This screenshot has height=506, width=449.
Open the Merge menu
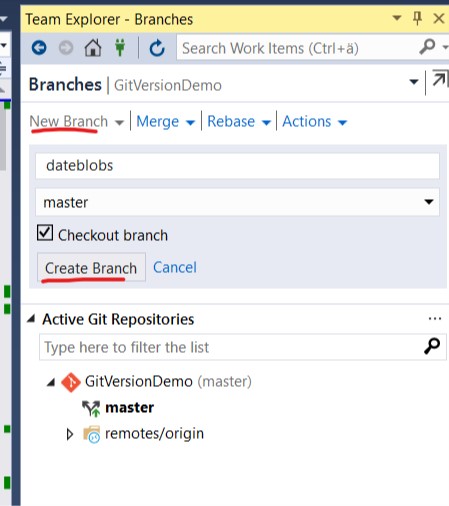click(x=165, y=121)
